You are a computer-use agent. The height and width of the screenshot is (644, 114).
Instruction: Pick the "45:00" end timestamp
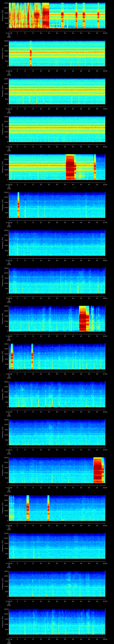105,147
